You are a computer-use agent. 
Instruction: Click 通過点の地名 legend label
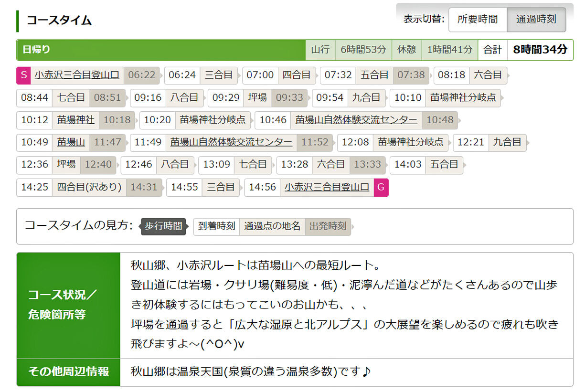tap(272, 226)
